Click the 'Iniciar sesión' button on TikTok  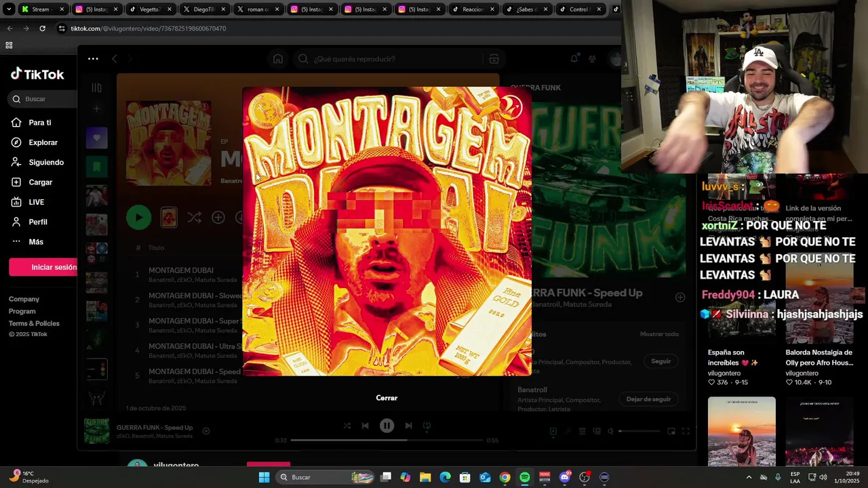point(43,267)
